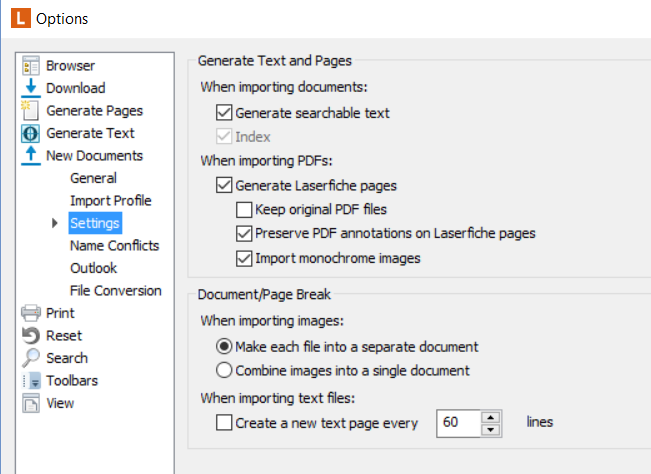Uncheck Generate searchable text
Viewport: 651px width, 474px height.
coord(224,112)
